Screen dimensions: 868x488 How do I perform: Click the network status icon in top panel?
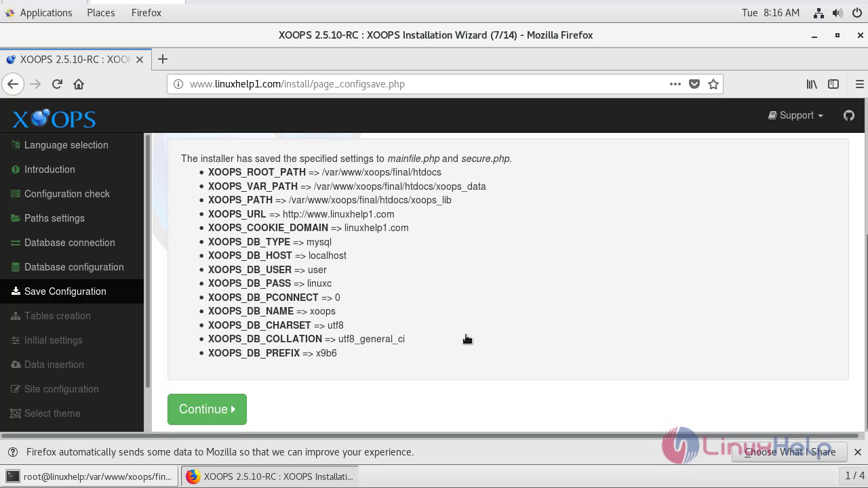[818, 13]
